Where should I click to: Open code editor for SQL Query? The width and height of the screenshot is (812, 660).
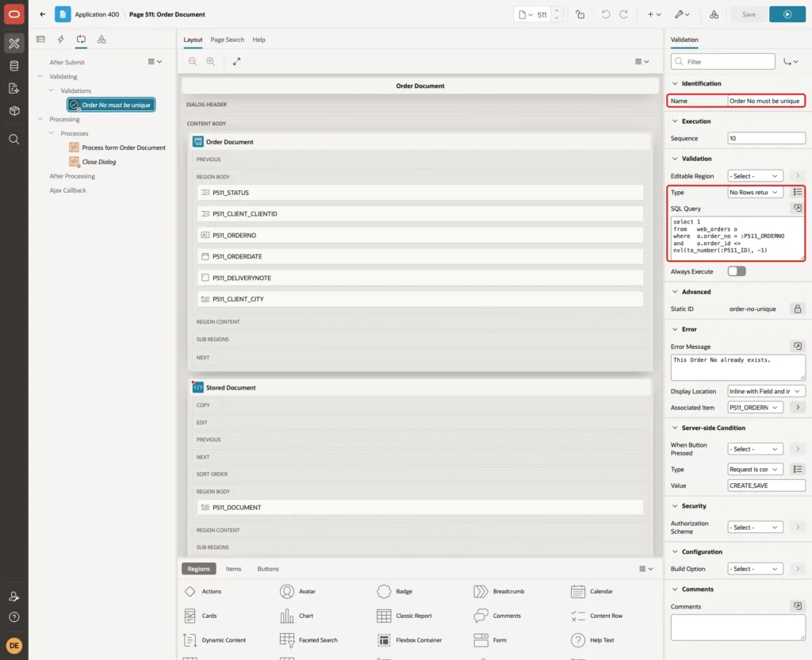tap(798, 209)
